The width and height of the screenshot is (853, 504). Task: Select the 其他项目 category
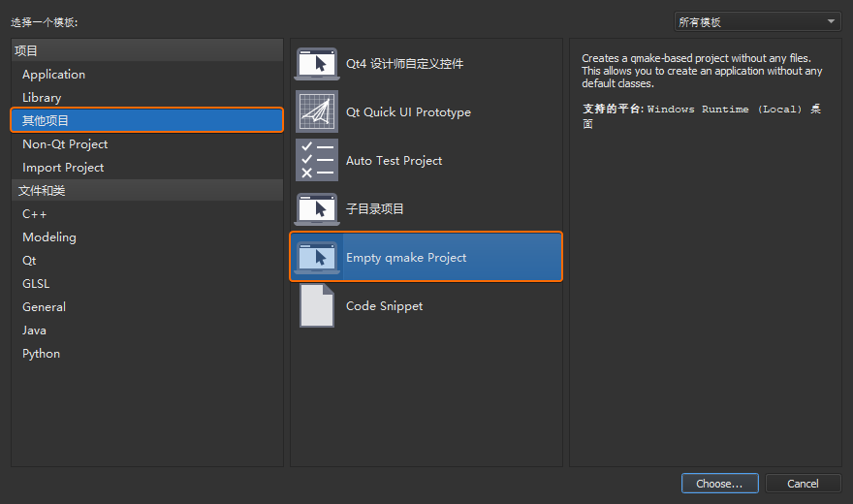coord(47,120)
